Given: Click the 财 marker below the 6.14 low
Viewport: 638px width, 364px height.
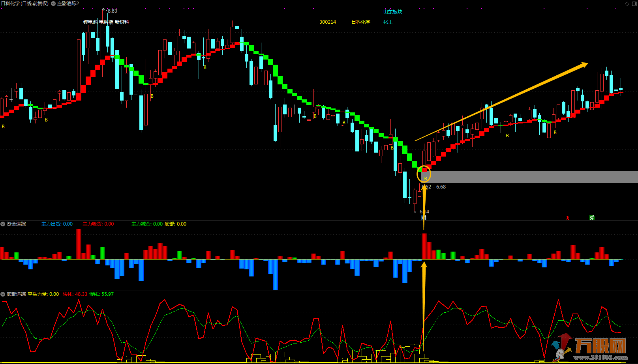Looking at the screenshot, I should click(424, 218).
